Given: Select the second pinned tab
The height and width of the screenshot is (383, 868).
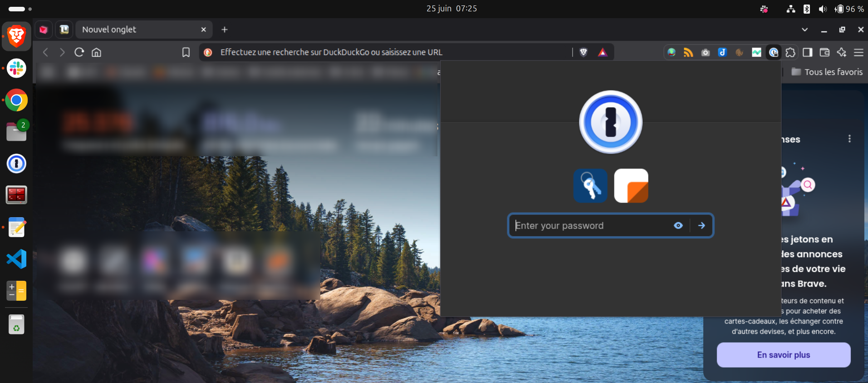Looking at the screenshot, I should point(64,30).
